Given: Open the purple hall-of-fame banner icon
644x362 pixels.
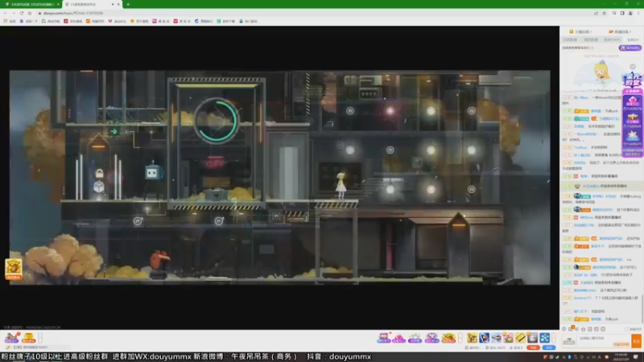Looking at the screenshot, I should coord(632,80).
